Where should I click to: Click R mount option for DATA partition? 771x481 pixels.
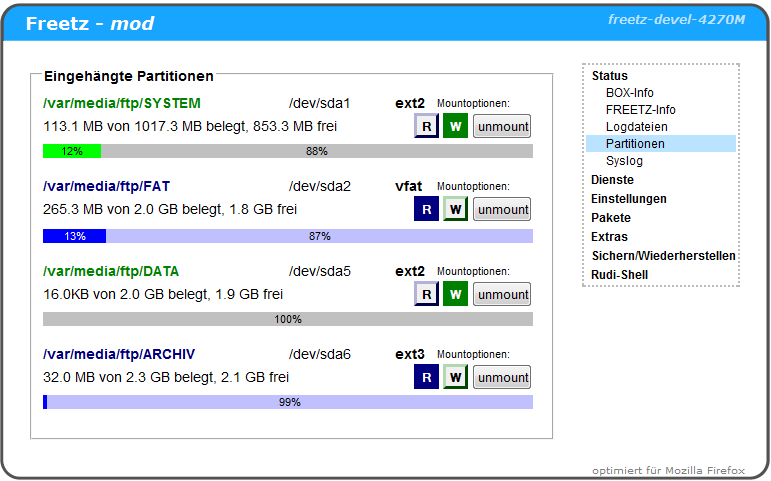[426, 294]
